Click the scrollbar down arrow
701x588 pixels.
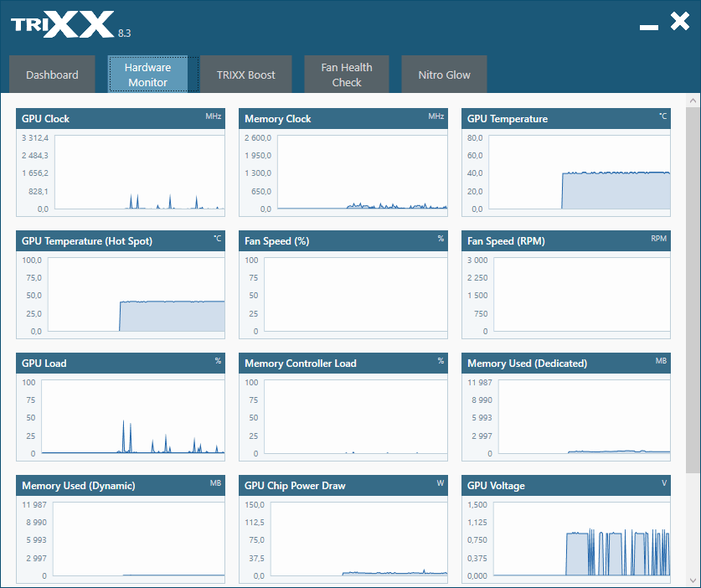693,580
